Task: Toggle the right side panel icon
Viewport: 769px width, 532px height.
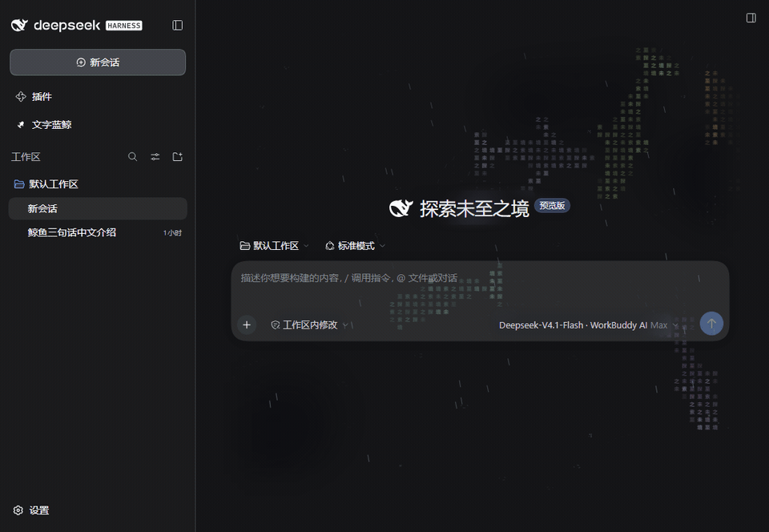Action: click(x=751, y=18)
